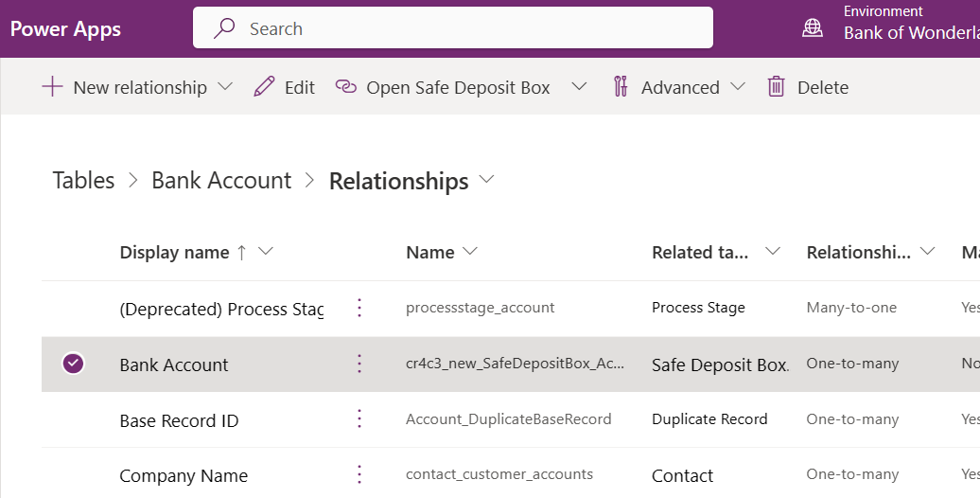Click One-to-many in Safe Deposit Box row
The image size is (980, 498).
click(852, 364)
